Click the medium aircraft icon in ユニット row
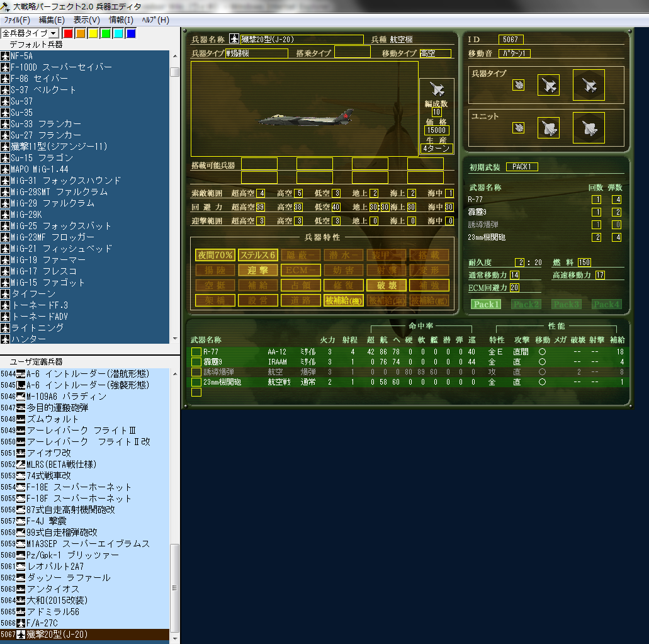Image resolution: width=649 pixels, height=644 pixels. [548, 128]
